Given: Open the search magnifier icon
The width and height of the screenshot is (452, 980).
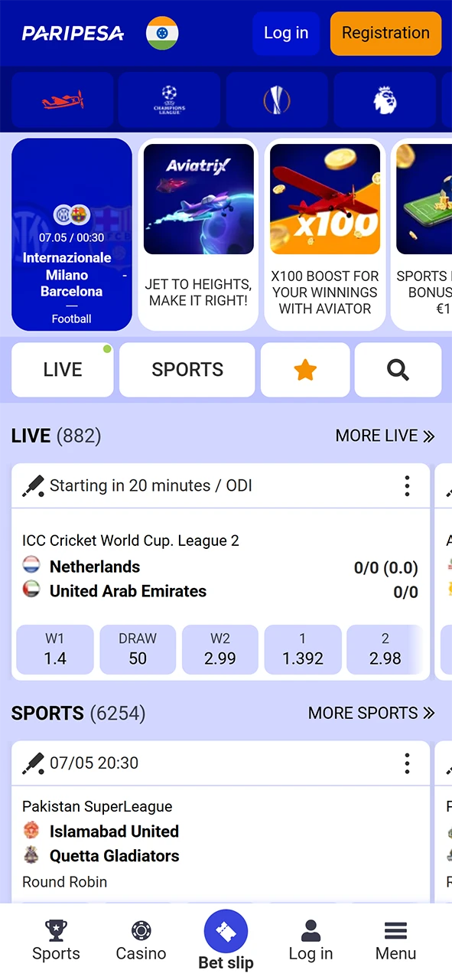Looking at the screenshot, I should click(398, 369).
